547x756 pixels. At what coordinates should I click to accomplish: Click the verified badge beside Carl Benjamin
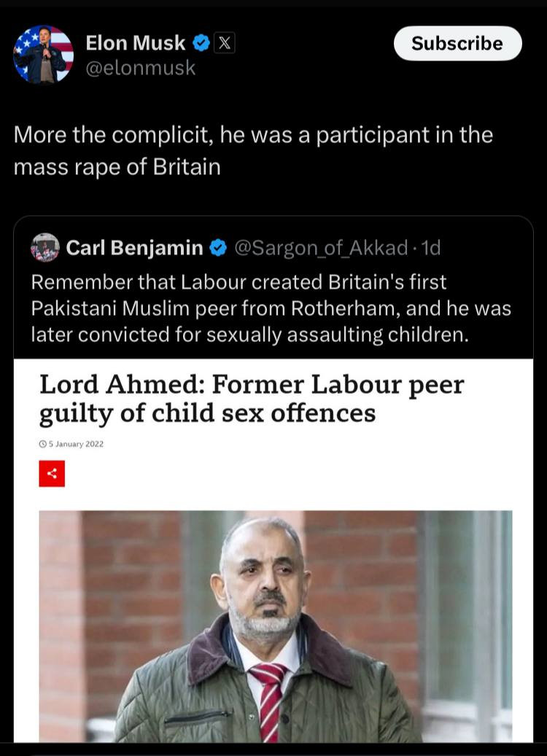click(x=217, y=249)
